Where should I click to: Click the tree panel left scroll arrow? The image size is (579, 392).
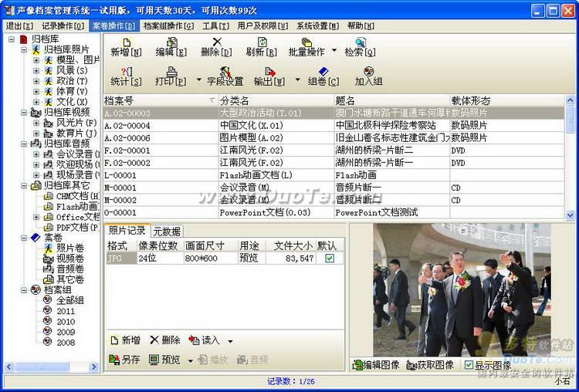(9, 367)
